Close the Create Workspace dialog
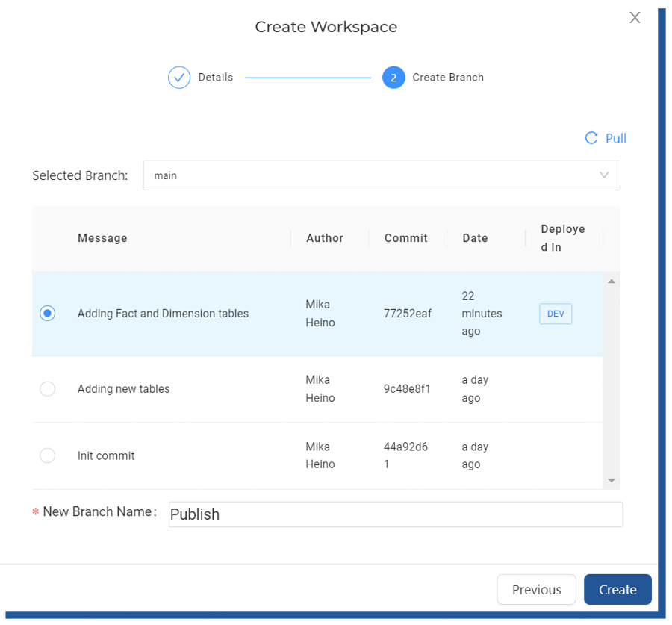The height and width of the screenshot is (625, 672). (635, 18)
